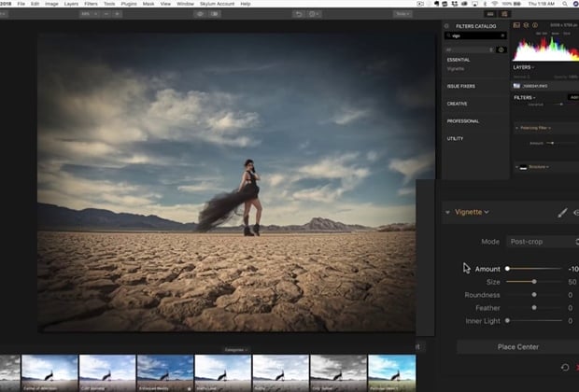Open the Edit menu
This screenshot has height=392, width=579.
click(x=35, y=4)
